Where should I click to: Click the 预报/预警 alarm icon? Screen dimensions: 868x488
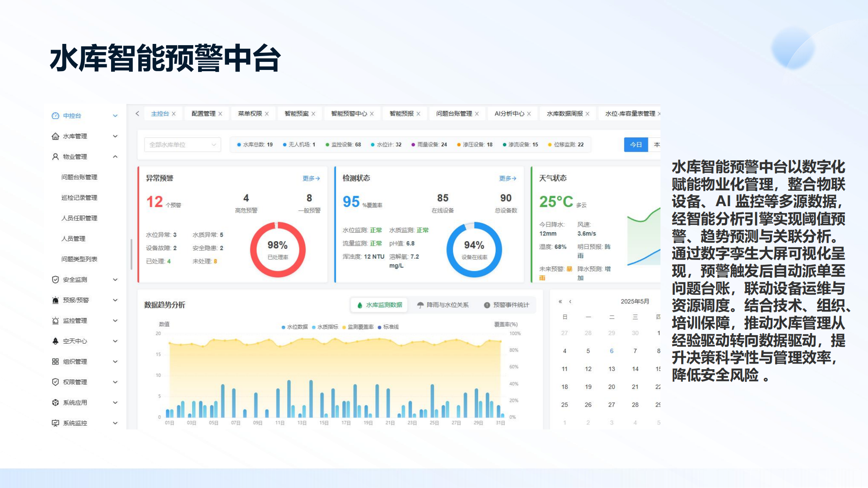pos(55,300)
